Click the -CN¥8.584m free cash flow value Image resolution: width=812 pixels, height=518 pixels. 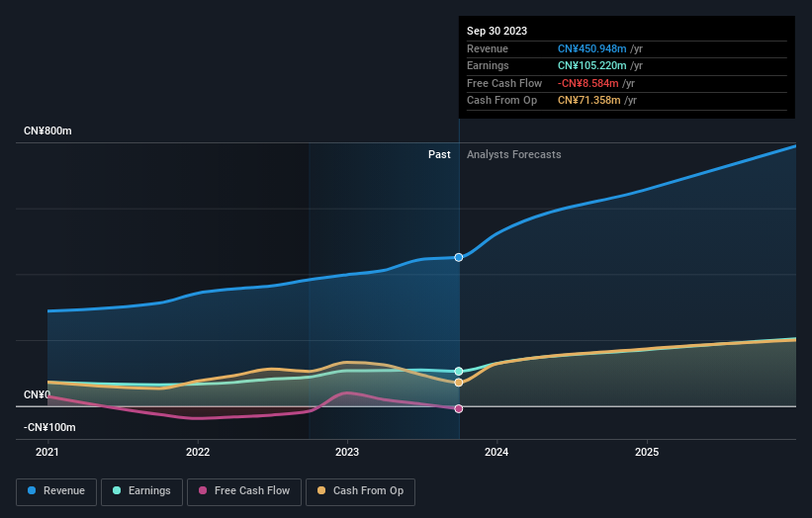587,83
